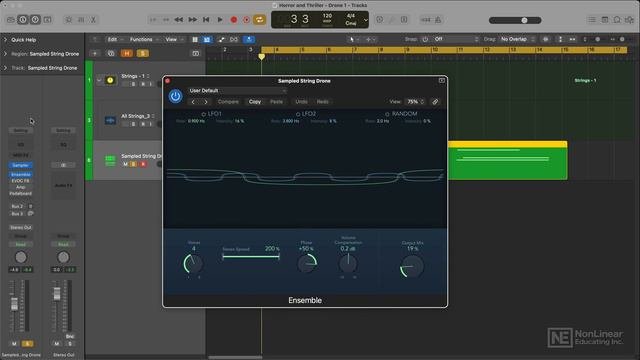The width and height of the screenshot is (640, 360).
Task: Expand the Region: Sampled String Drone inspector
Action: [x=5, y=53]
